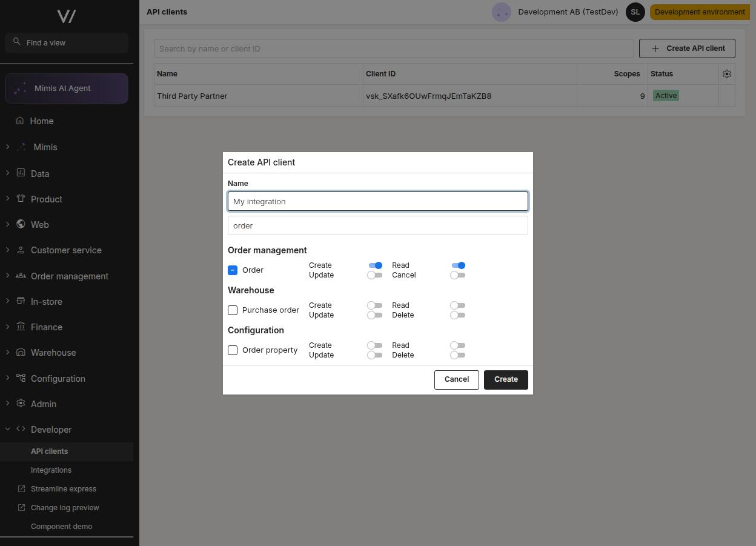The width and height of the screenshot is (756, 546).
Task: Click the Product shirt icon
Action: 21,198
